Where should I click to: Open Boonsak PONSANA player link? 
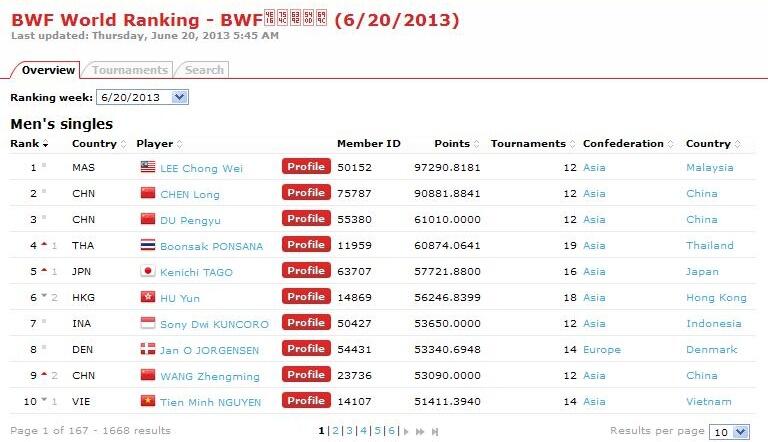pos(212,246)
